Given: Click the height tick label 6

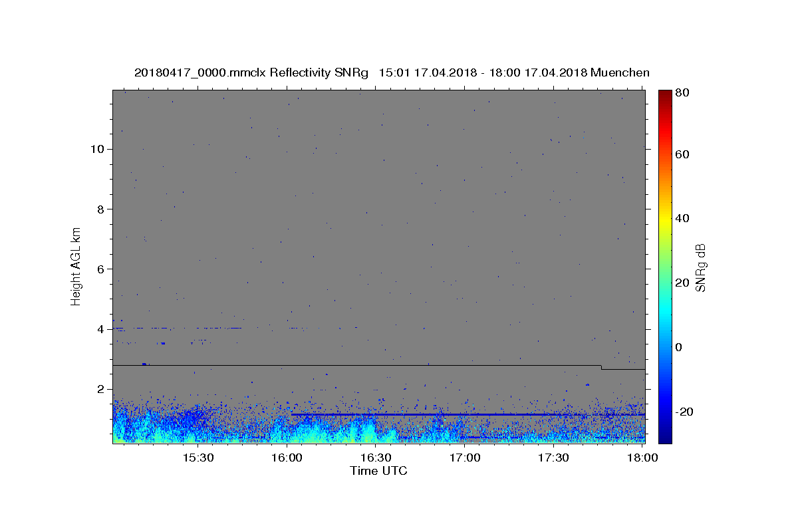Looking at the screenshot, I should click(100, 269).
